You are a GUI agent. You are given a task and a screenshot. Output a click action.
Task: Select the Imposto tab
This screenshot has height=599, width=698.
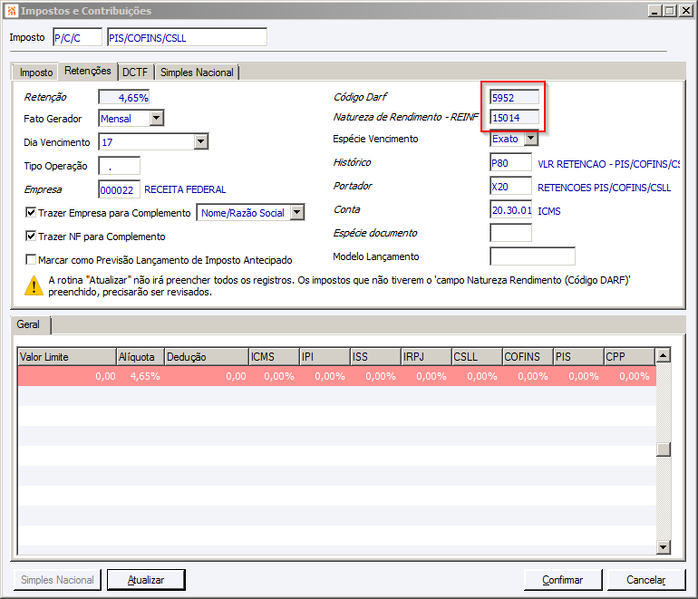(x=36, y=72)
